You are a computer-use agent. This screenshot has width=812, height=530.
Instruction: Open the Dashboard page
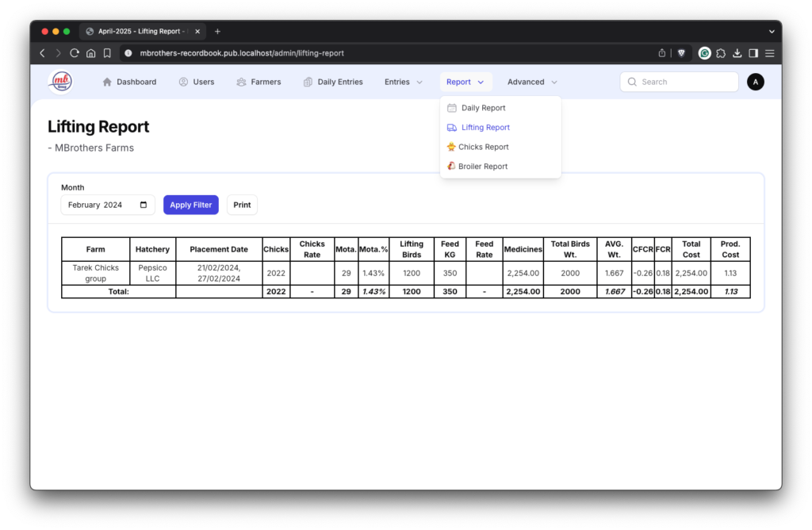pyautogui.click(x=129, y=82)
